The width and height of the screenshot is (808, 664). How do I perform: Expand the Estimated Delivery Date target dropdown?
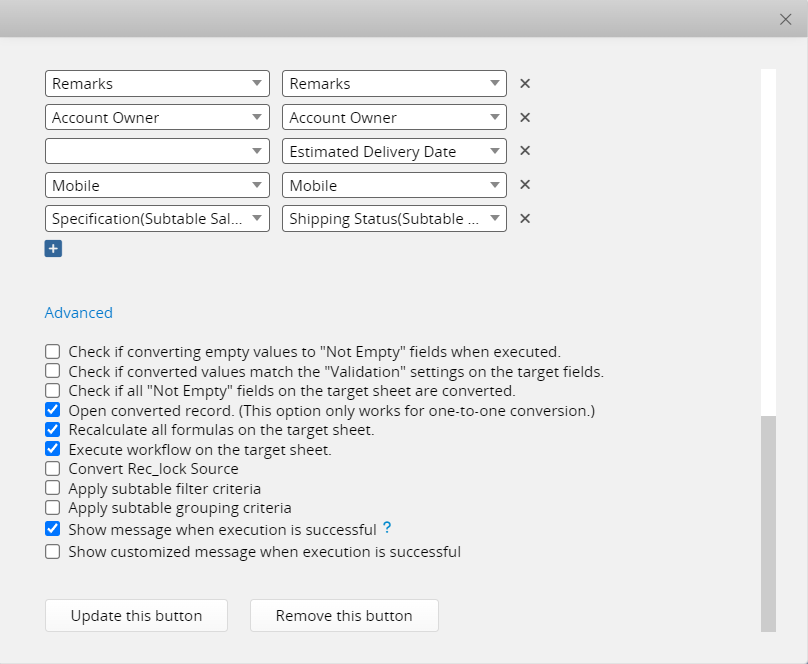click(x=394, y=151)
